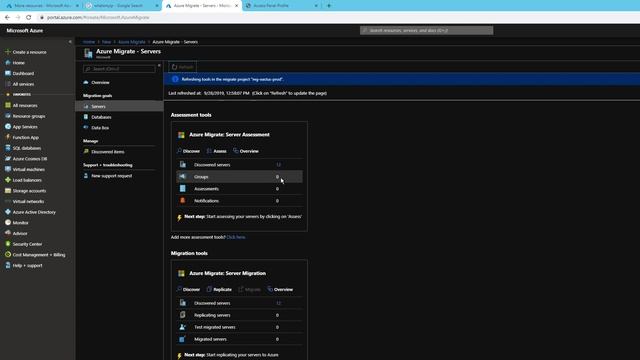
Task: Select Overview in the Azure Migrate menu
Action: 100,82
